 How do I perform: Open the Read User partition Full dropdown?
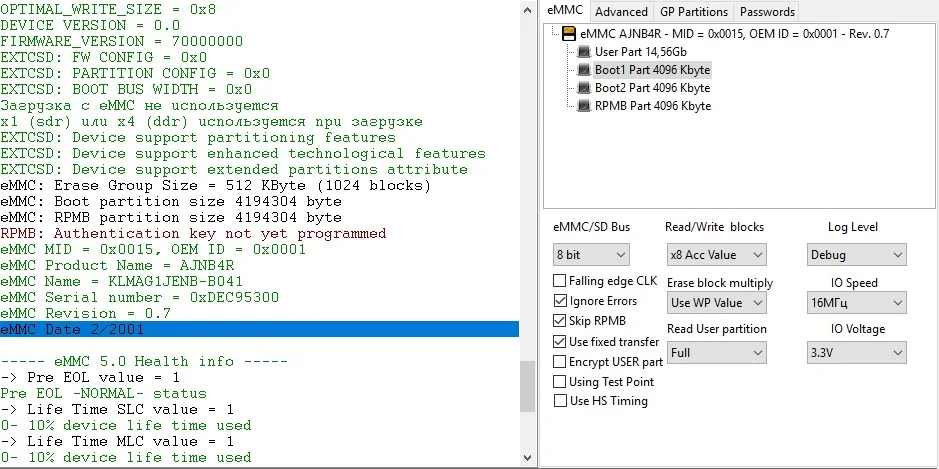(x=716, y=353)
